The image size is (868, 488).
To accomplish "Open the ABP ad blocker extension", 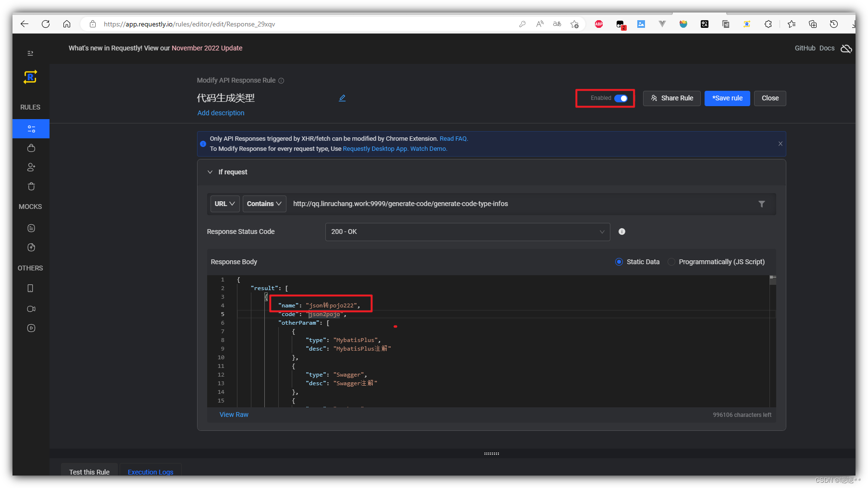I will pos(599,24).
